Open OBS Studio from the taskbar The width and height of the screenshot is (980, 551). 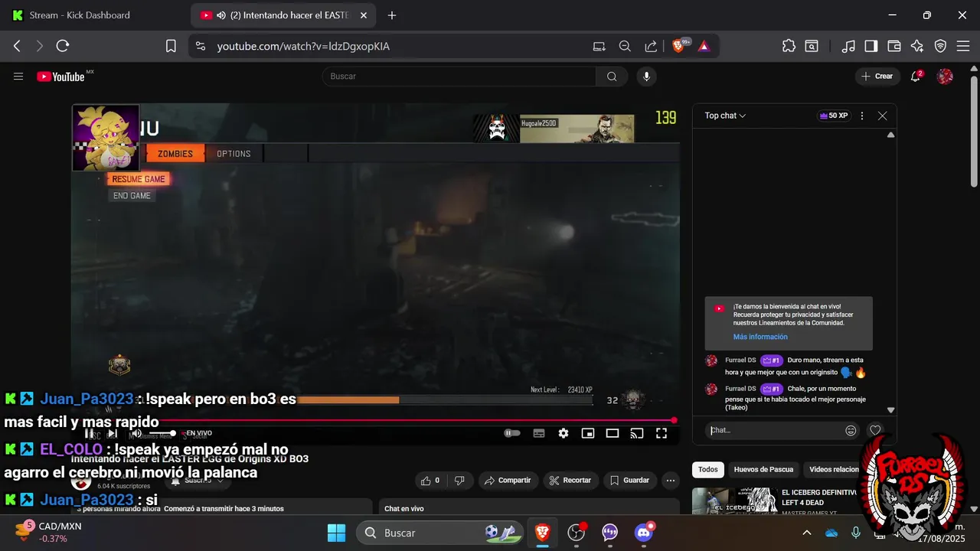coord(577,533)
